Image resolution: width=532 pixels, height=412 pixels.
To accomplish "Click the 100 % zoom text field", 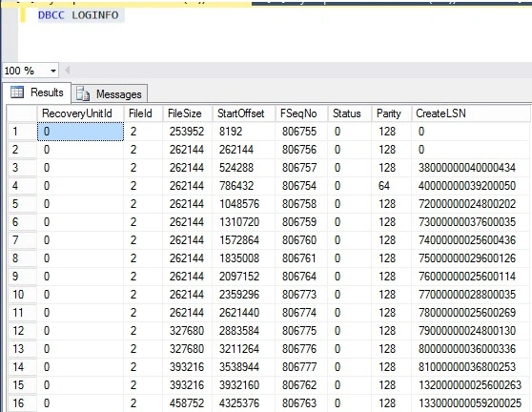I will pyautogui.click(x=25, y=71).
